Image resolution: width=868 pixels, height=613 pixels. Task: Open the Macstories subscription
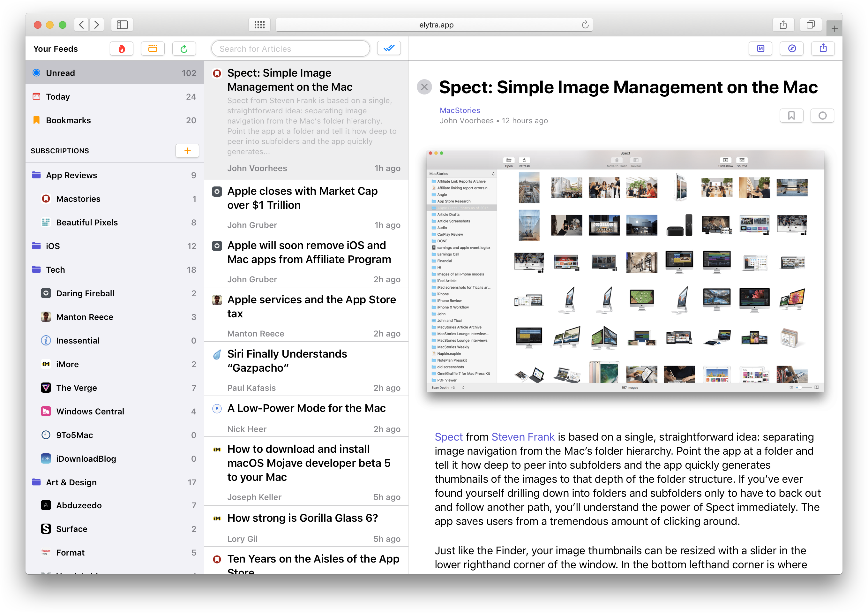115,199
